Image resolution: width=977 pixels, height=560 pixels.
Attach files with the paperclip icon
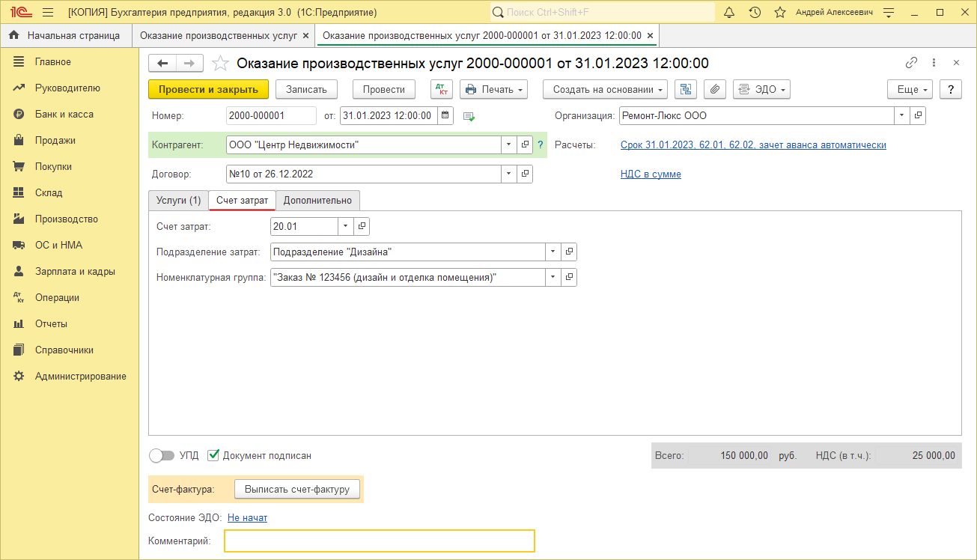click(715, 89)
